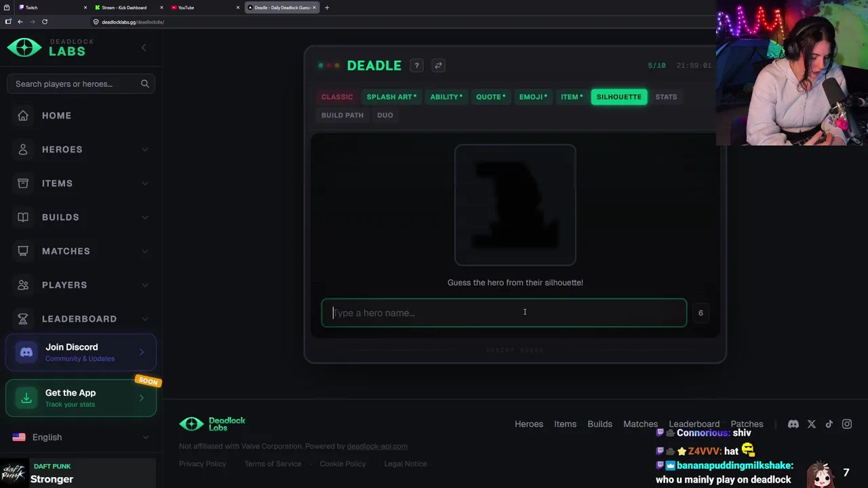
Task: Open the deadlock-api.com link
Action: click(x=377, y=446)
